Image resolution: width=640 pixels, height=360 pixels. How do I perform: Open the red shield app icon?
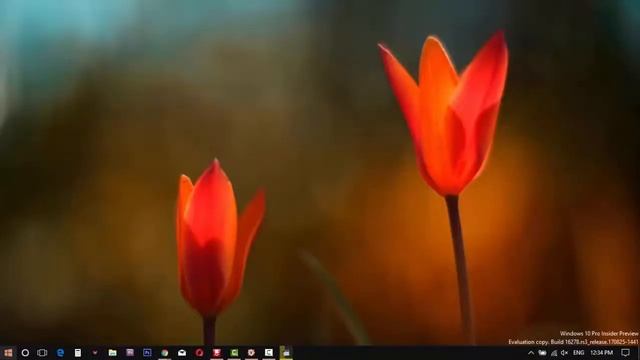(x=251, y=353)
